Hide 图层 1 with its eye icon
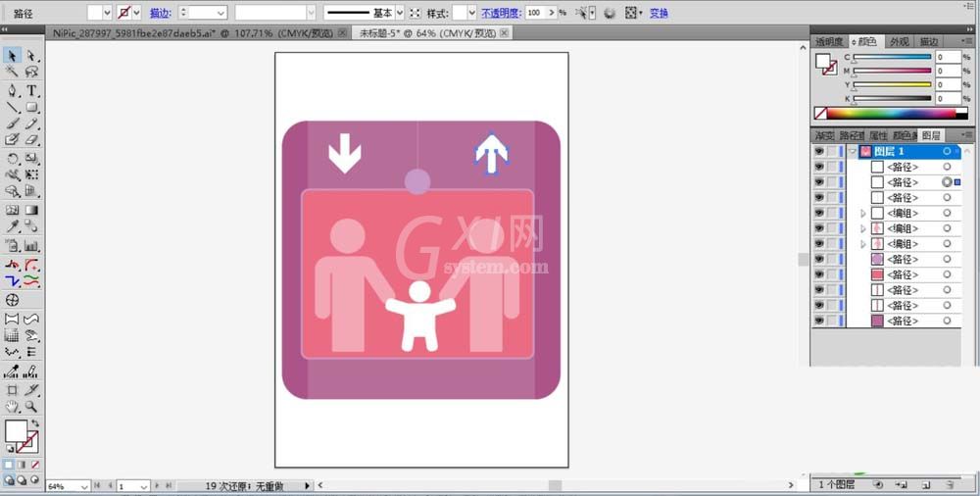 tap(818, 151)
